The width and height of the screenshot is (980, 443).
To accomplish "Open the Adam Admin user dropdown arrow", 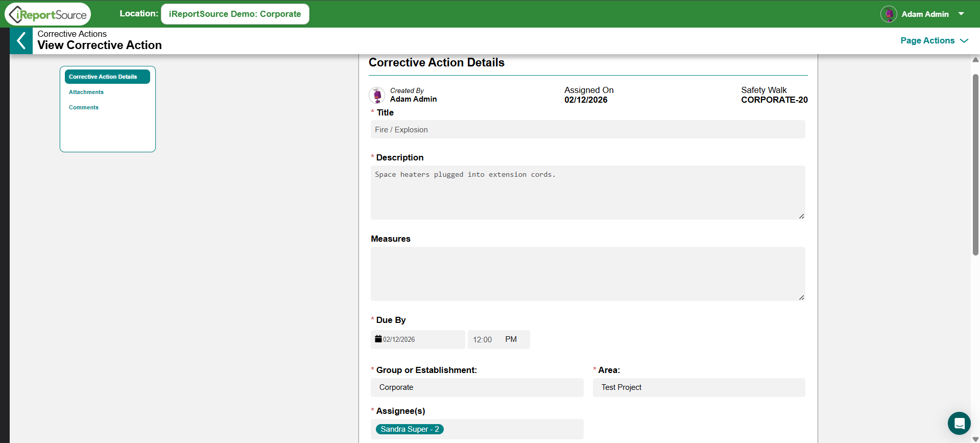I will point(961,14).
